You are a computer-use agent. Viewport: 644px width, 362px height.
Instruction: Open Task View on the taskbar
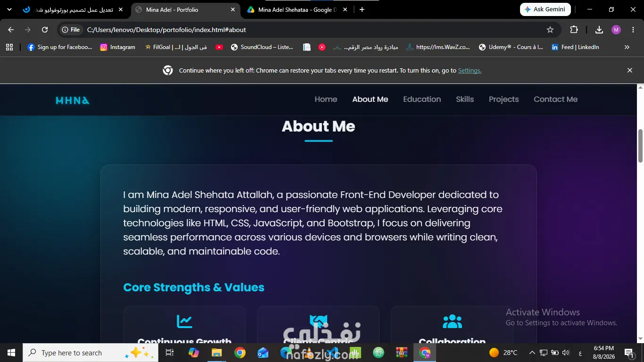click(170, 353)
